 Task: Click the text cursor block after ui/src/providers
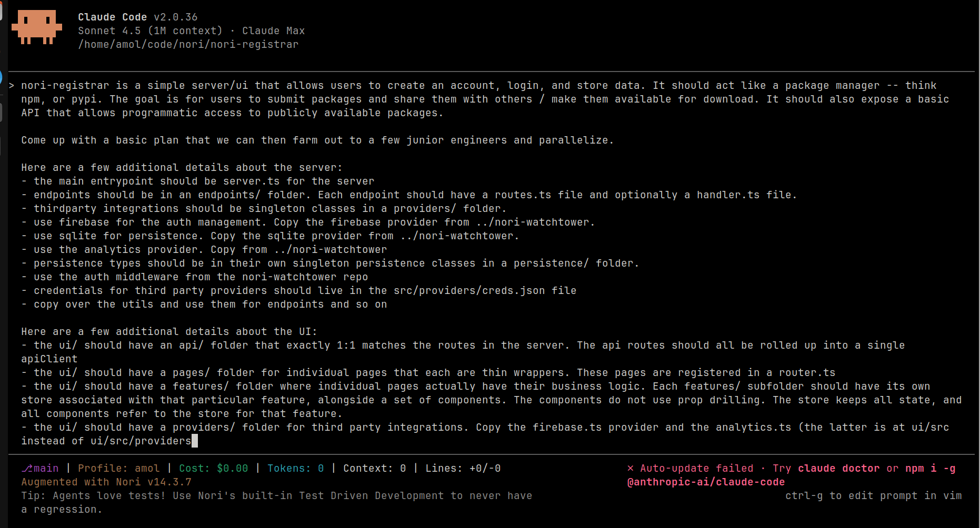[x=195, y=441]
